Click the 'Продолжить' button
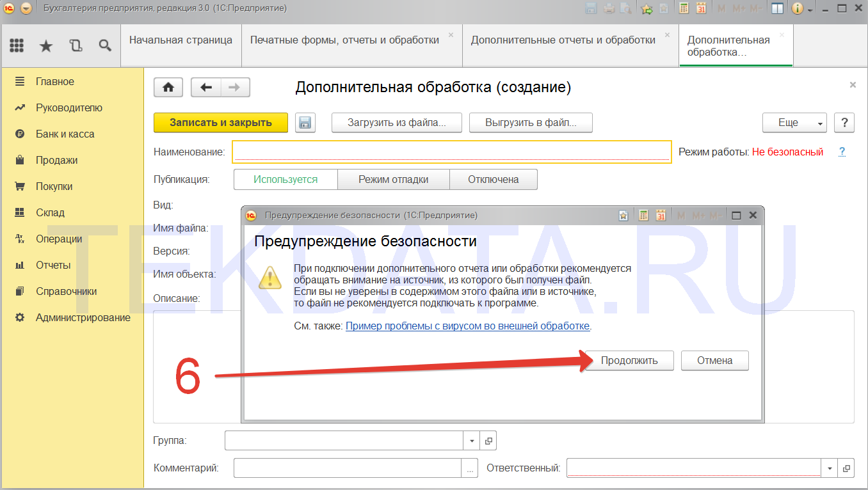Screen dimensions: 868x490 (629, 361)
